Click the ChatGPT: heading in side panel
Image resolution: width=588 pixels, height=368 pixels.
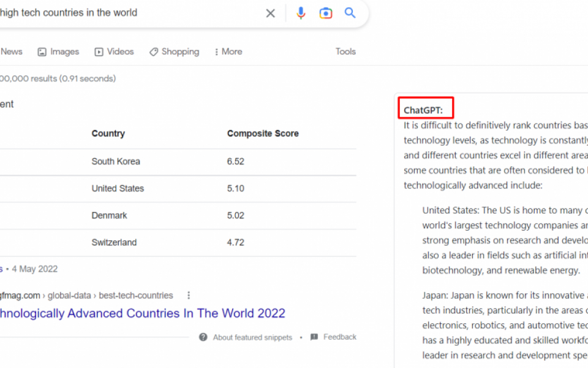[423, 110]
